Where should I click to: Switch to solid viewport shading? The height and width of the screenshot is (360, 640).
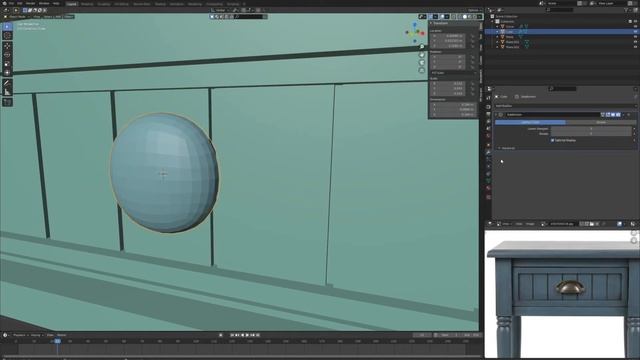tap(464, 16)
